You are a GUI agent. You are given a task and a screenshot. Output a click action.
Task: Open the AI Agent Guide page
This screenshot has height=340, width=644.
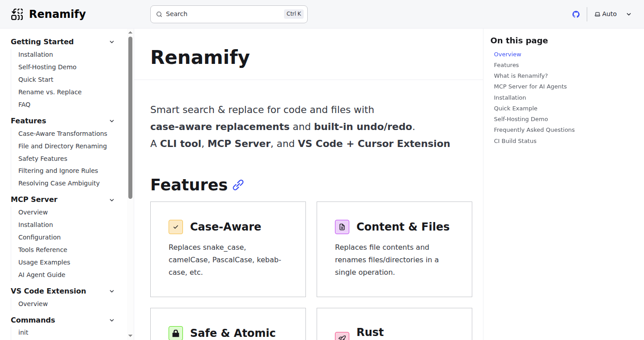click(42, 275)
